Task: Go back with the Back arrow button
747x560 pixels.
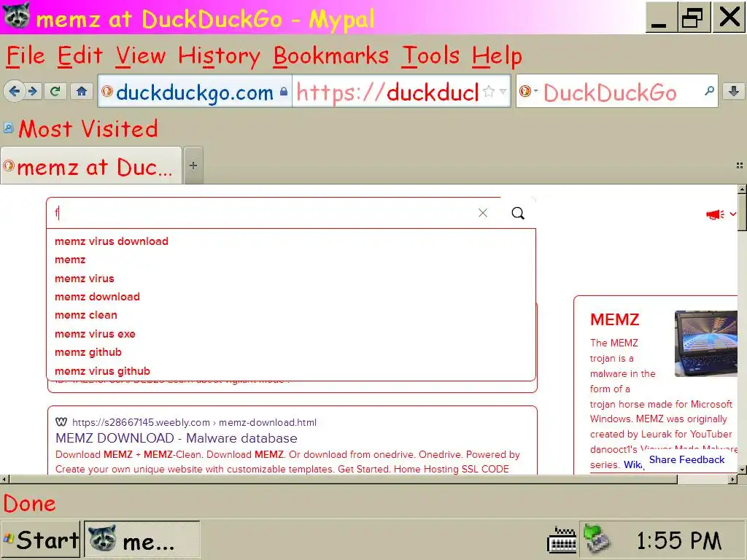Action: (15, 91)
